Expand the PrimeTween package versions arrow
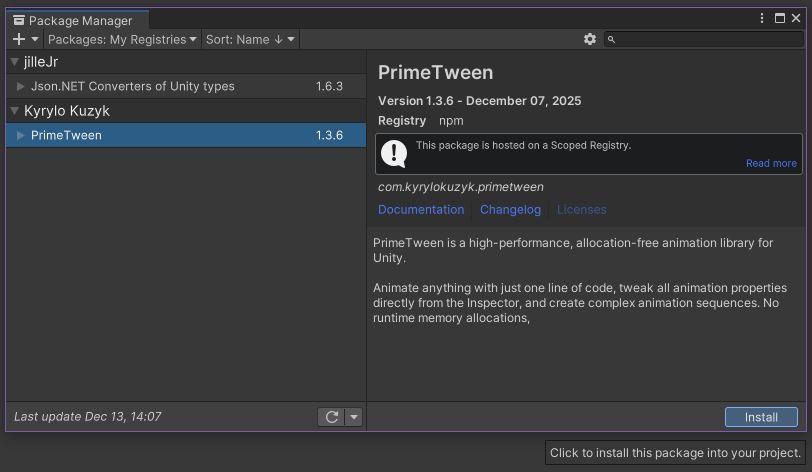Screen dimensions: 812x472 21,135
